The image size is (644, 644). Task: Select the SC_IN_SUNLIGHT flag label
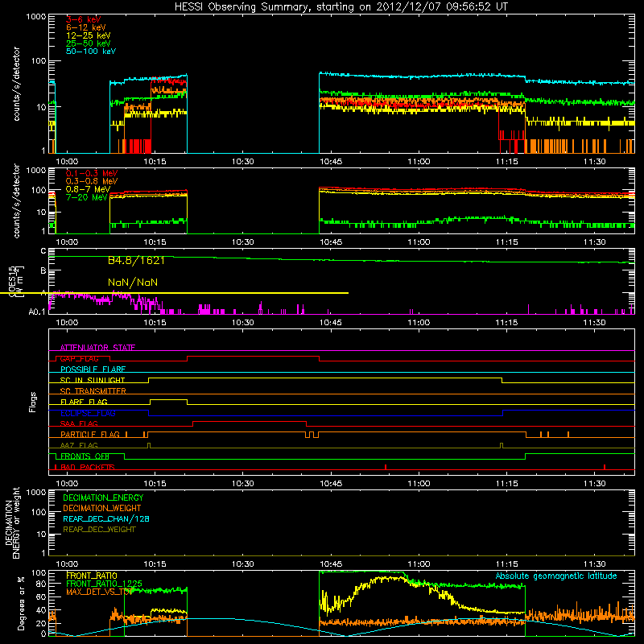(93, 380)
